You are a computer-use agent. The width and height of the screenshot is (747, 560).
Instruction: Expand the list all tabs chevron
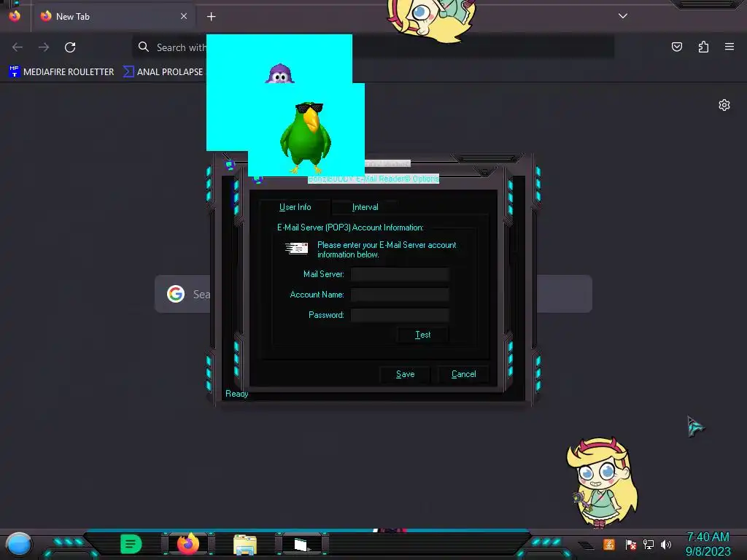pyautogui.click(x=623, y=16)
